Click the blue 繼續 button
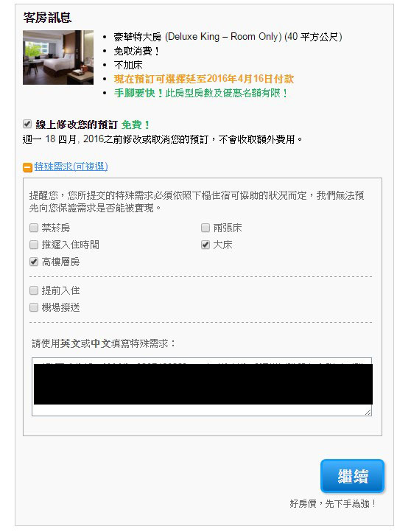 coord(352,476)
